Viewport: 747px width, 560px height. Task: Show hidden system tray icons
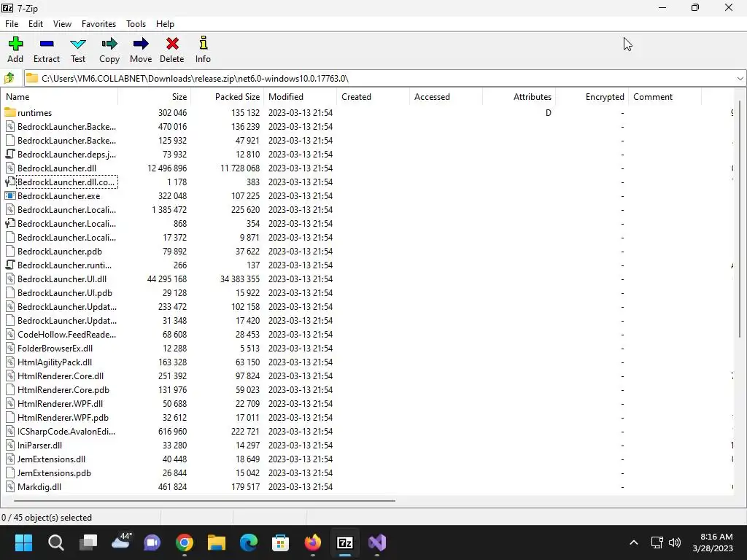click(x=634, y=542)
